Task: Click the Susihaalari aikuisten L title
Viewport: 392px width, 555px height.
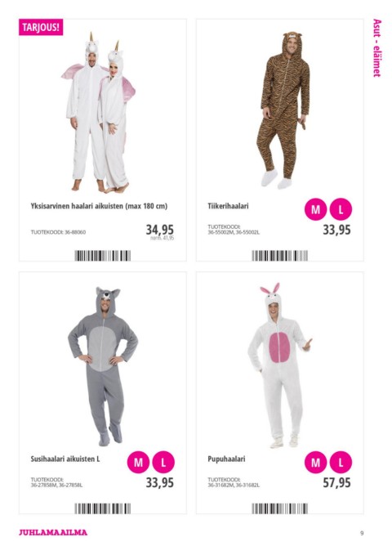Action: pyautogui.click(x=65, y=459)
